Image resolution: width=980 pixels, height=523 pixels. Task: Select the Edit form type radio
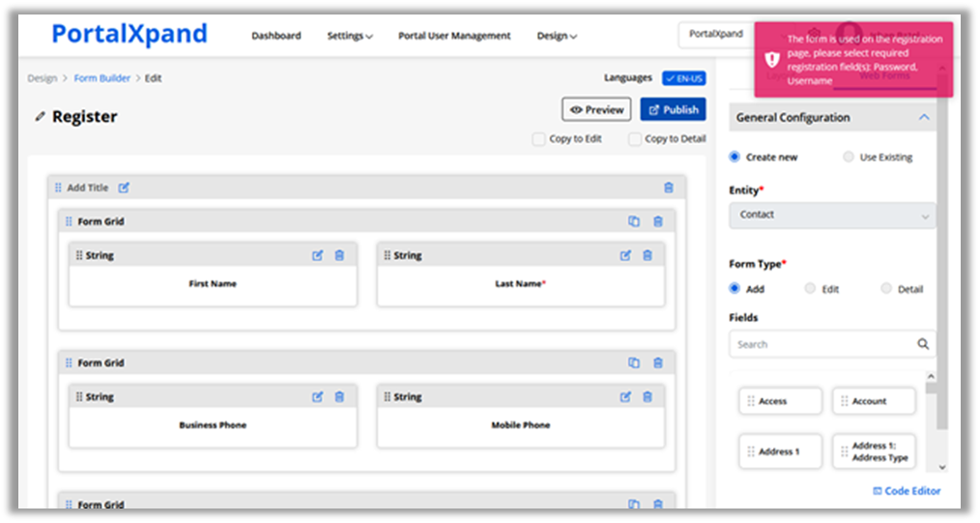tap(810, 289)
